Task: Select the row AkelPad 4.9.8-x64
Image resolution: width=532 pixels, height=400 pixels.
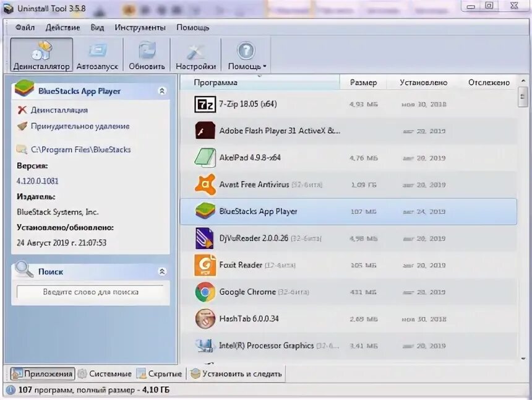Action: pyautogui.click(x=348, y=157)
